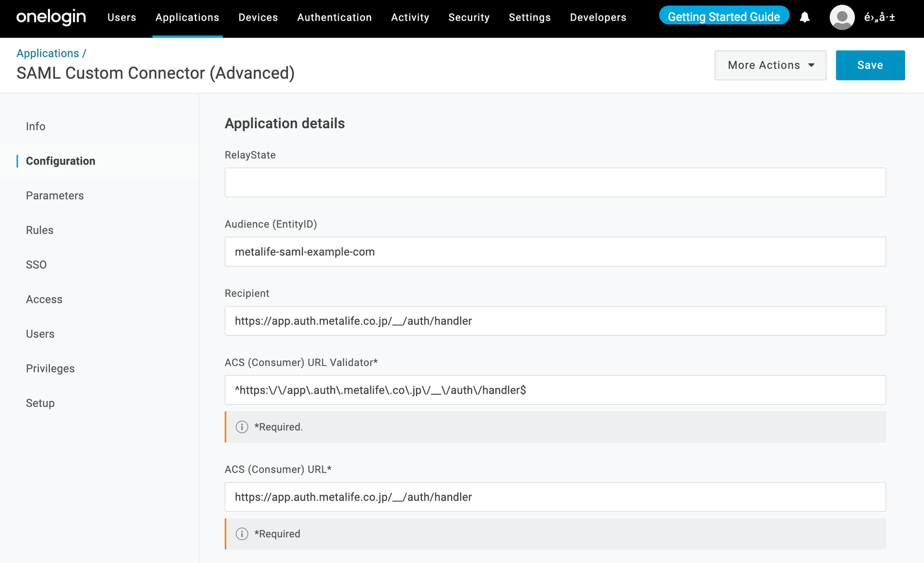
Task: Open the Security top menu
Action: 469,17
